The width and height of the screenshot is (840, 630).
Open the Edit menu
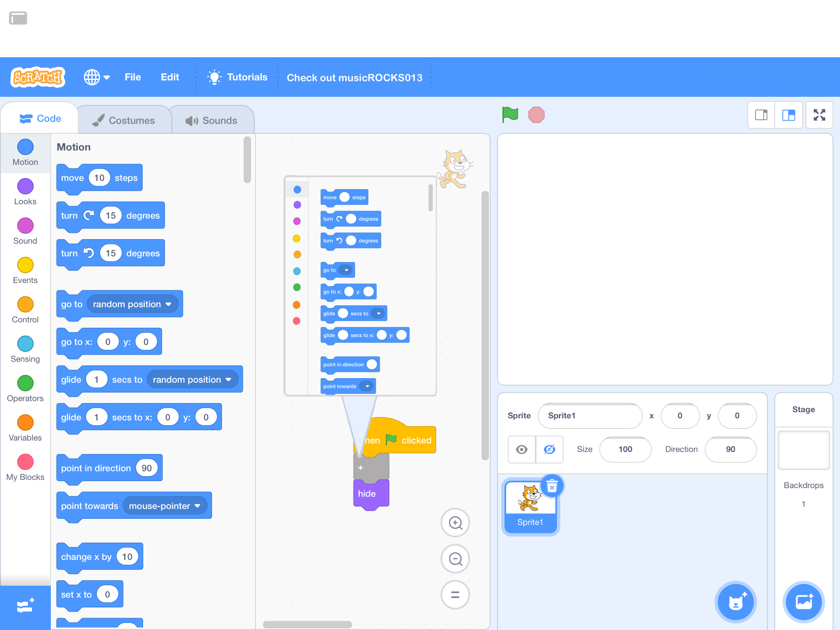170,77
